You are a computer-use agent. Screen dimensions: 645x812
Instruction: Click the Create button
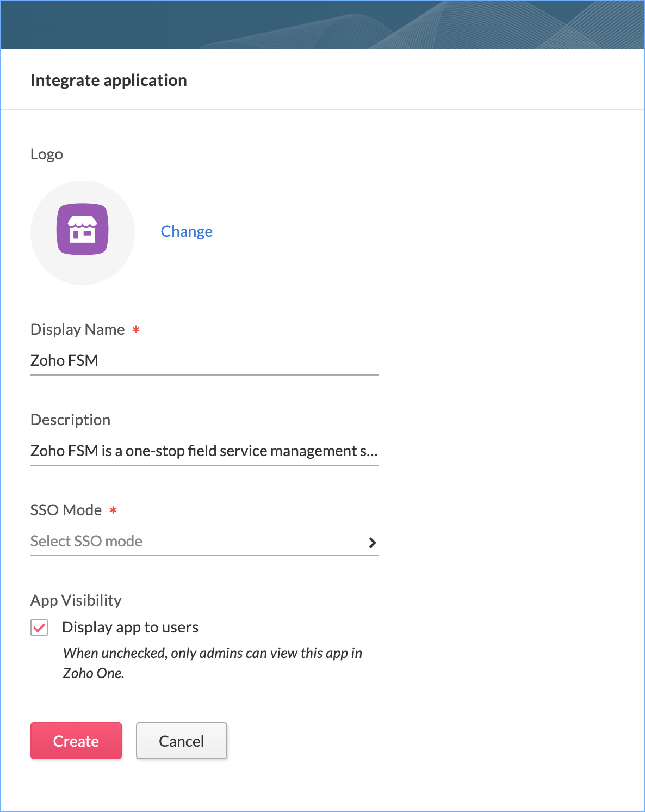(76, 741)
